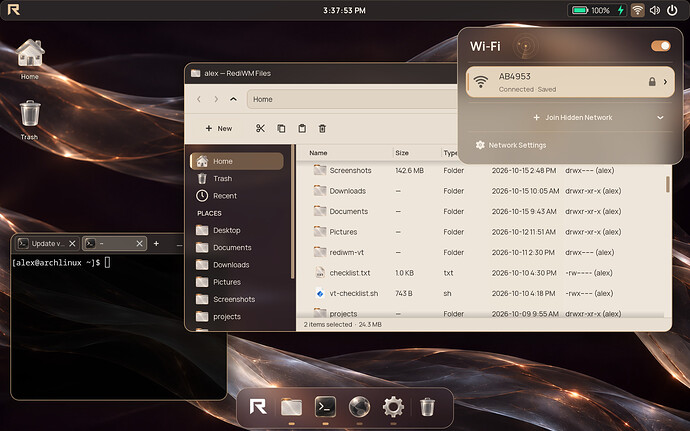Click the clock in top bar
690x431 pixels.
[344, 10]
